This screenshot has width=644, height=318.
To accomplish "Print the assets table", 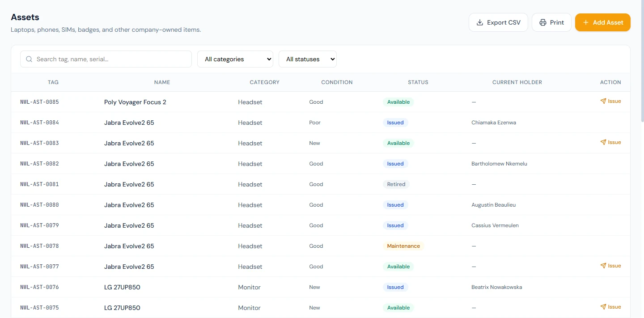I will pyautogui.click(x=551, y=22).
